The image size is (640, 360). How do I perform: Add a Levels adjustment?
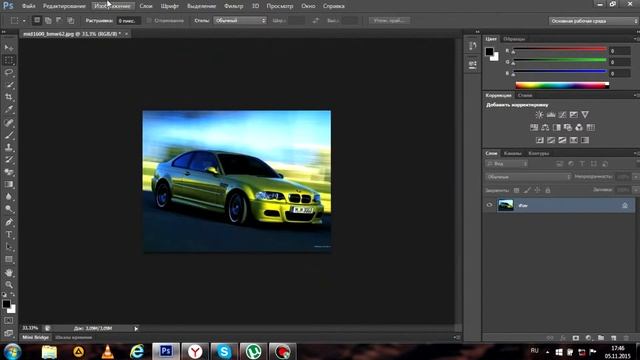551,115
